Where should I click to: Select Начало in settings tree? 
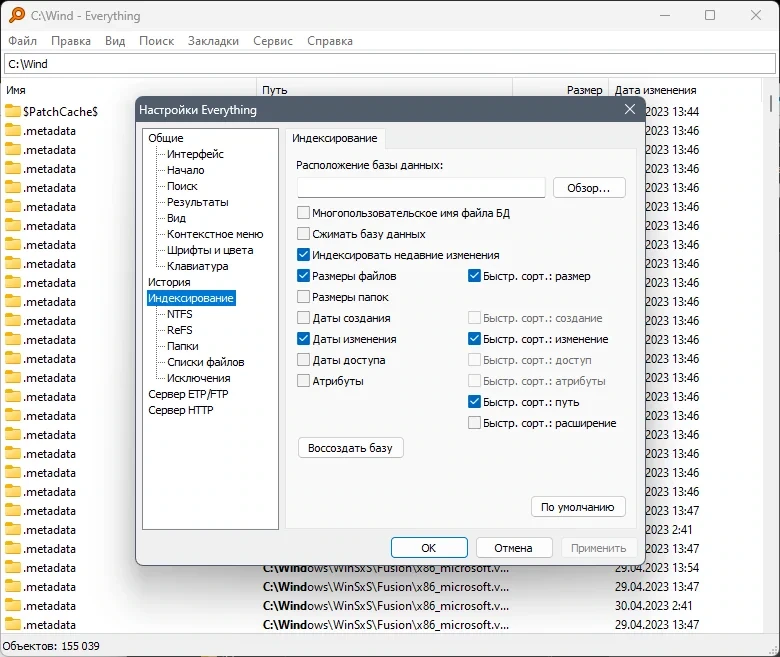186,170
